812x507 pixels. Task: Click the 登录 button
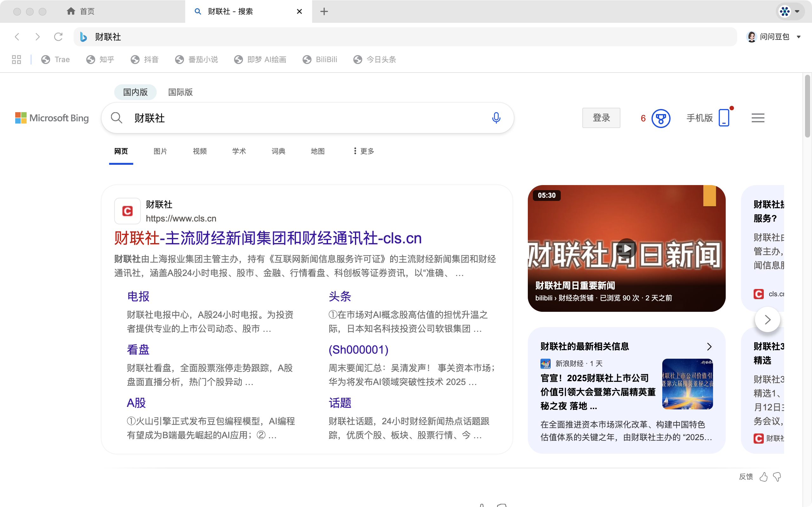(601, 118)
